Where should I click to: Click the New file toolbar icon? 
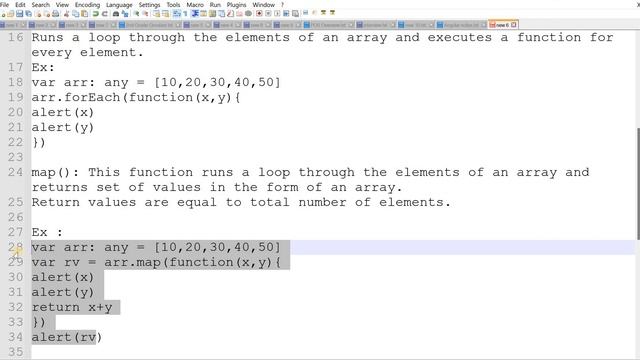click(3, 13)
